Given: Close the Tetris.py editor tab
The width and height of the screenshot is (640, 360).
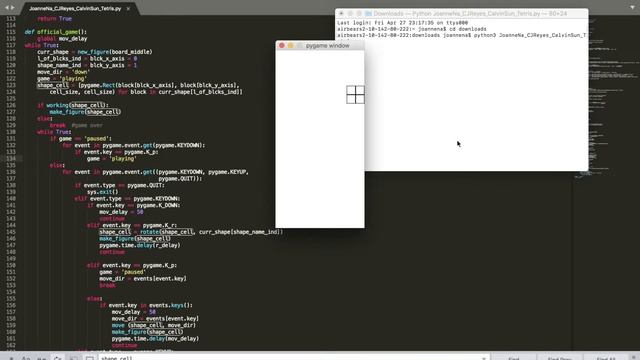Looking at the screenshot, I should click(x=128, y=9).
